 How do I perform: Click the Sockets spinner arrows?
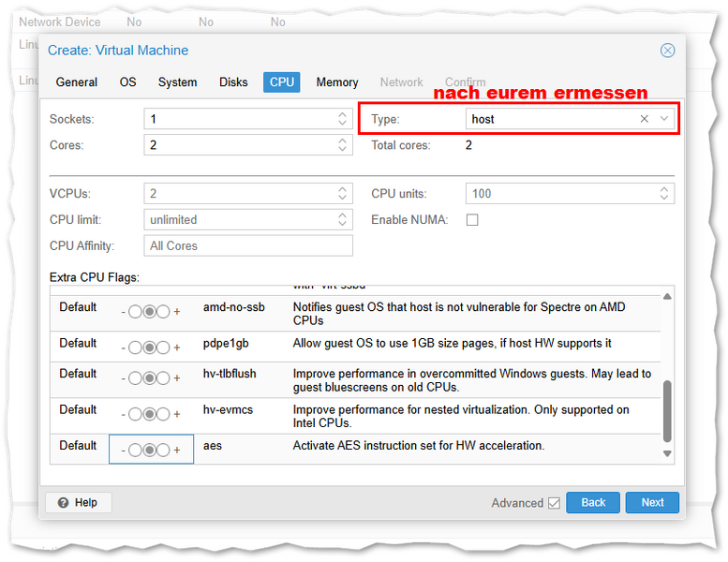343,119
